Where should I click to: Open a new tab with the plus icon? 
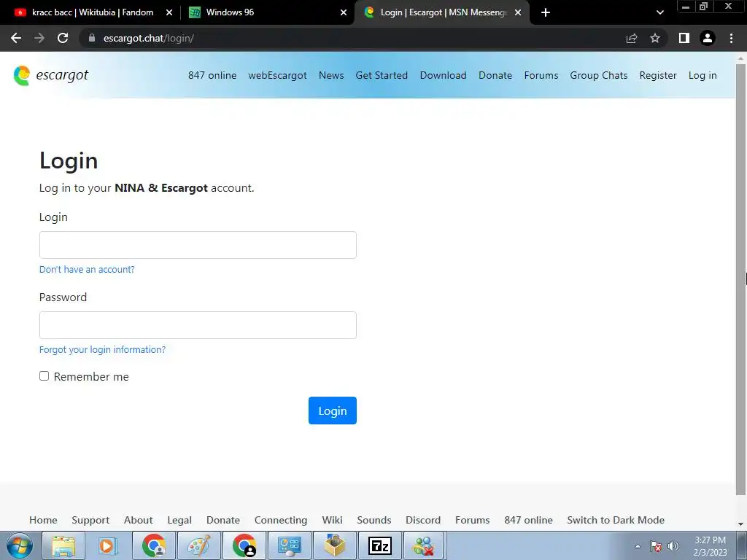tap(546, 12)
